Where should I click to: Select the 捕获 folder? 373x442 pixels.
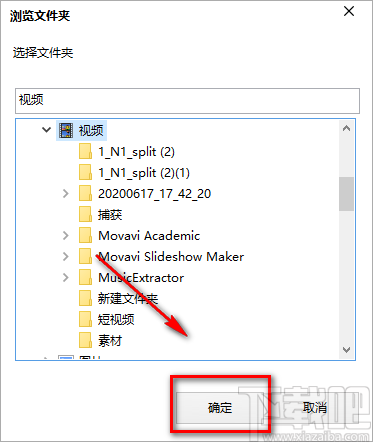(110, 215)
